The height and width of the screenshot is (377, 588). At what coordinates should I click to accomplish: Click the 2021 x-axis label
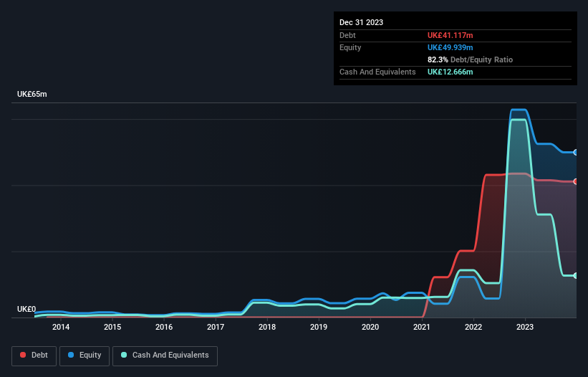click(x=422, y=327)
